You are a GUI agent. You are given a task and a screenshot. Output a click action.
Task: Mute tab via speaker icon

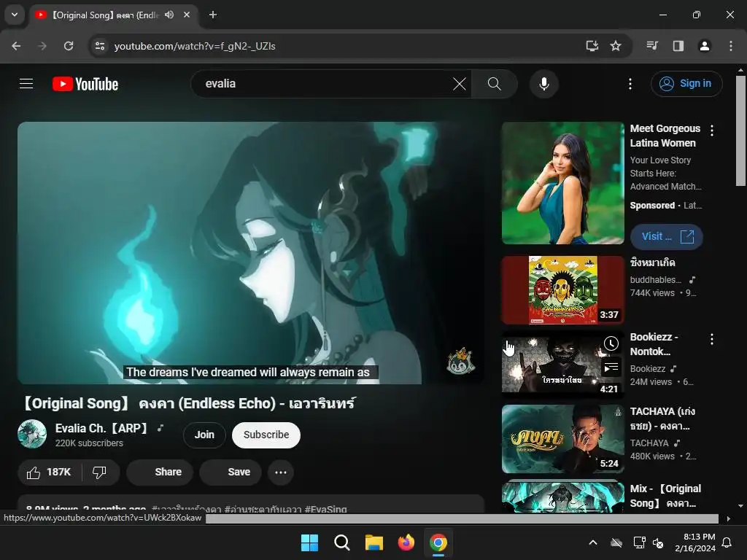coord(169,15)
